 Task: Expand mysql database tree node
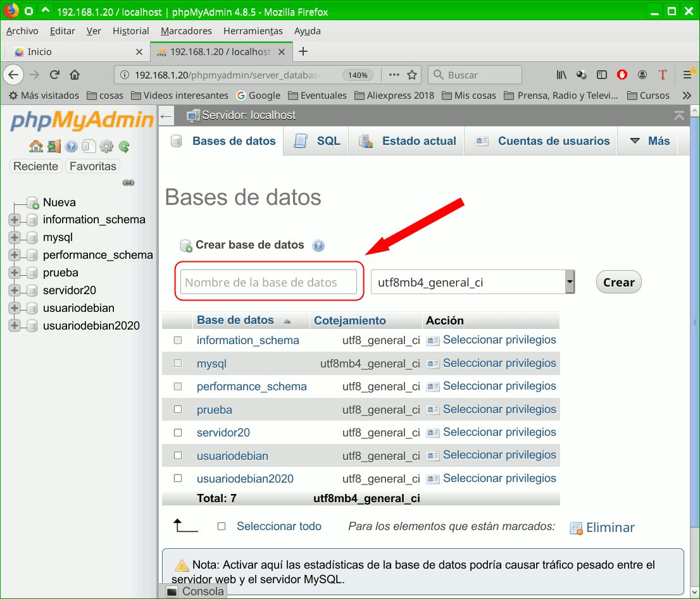15,237
